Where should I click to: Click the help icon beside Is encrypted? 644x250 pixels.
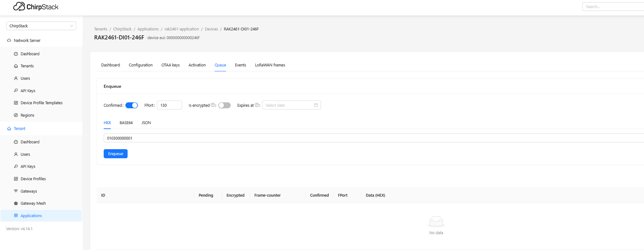click(x=213, y=105)
